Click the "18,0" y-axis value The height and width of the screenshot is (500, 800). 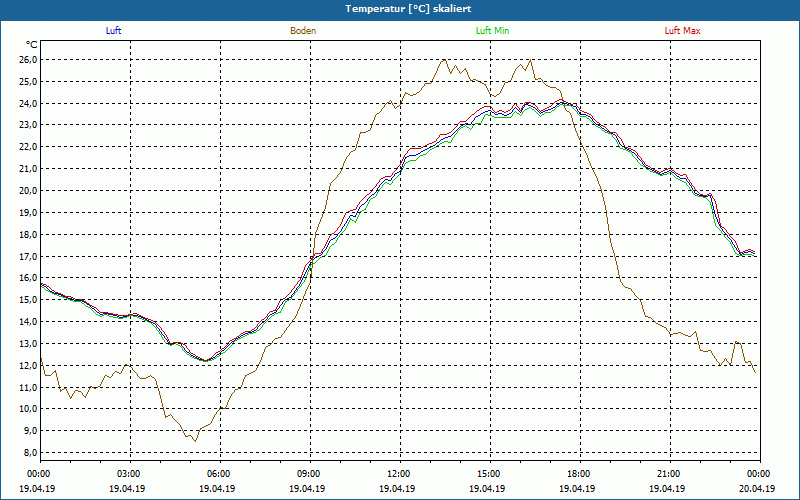click(x=29, y=235)
